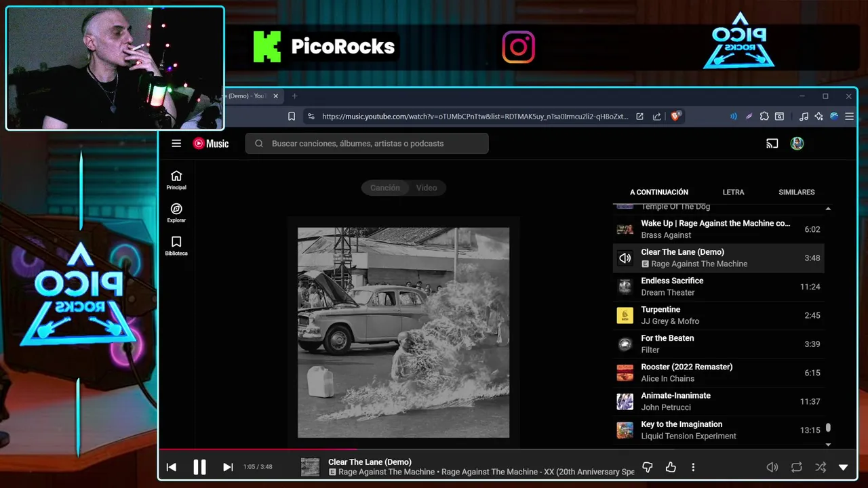The height and width of the screenshot is (488, 868).
Task: Open the SIMILARES tab
Action: coord(797,192)
